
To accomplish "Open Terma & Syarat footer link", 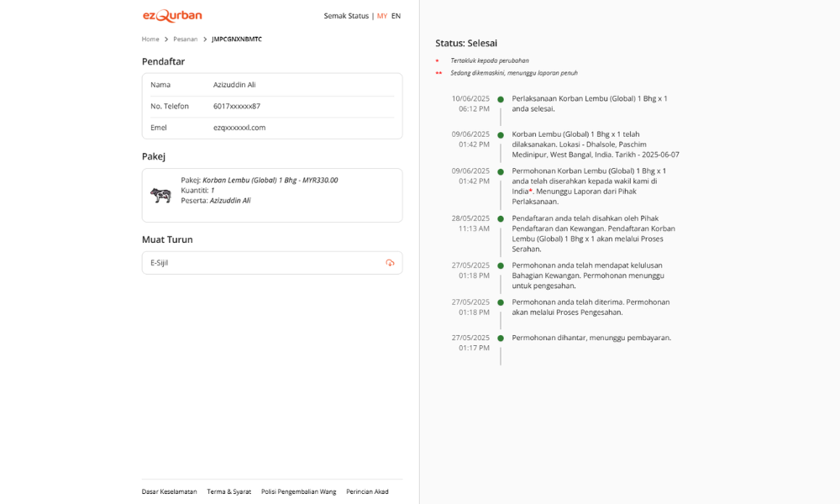I will [x=228, y=491].
